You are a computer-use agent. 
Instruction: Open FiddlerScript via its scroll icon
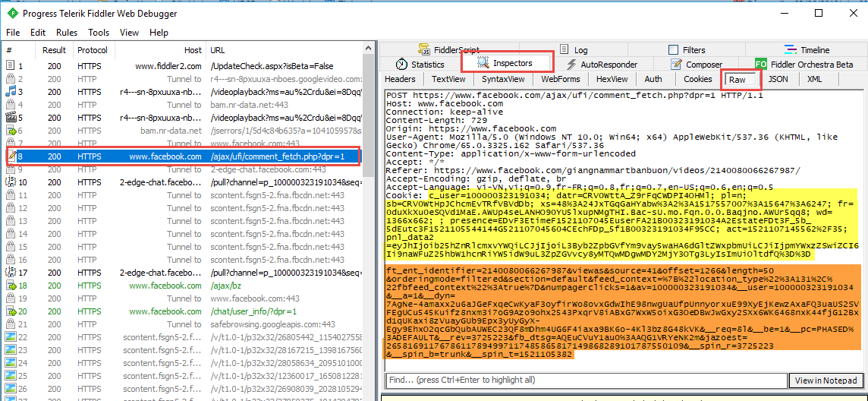coord(425,50)
